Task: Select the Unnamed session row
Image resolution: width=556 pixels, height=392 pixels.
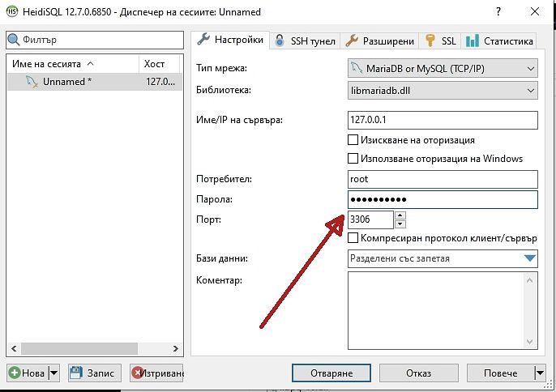Action: (95, 82)
